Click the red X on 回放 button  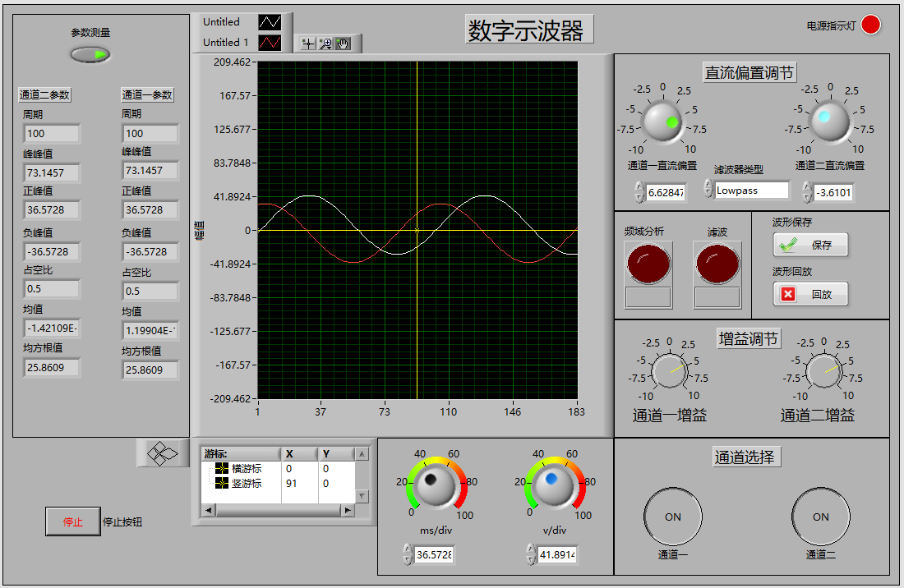click(788, 294)
